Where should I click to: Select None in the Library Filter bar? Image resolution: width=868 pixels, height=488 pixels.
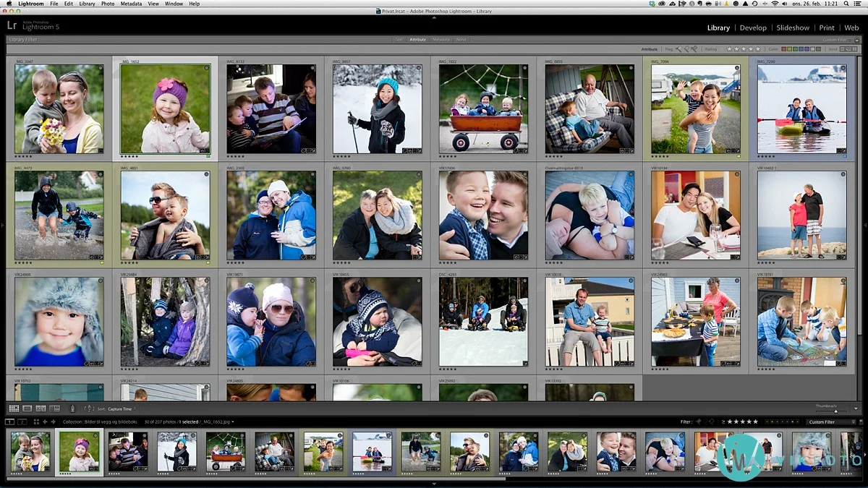[x=461, y=40]
